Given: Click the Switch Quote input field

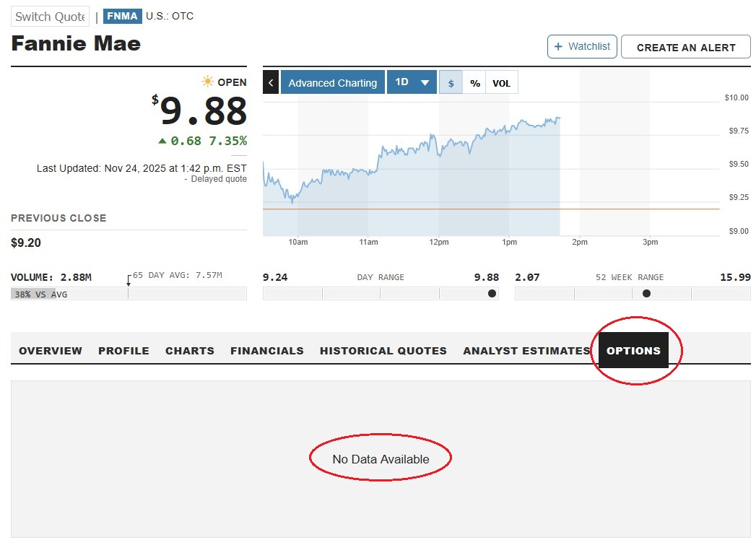Looking at the screenshot, I should 50,17.
